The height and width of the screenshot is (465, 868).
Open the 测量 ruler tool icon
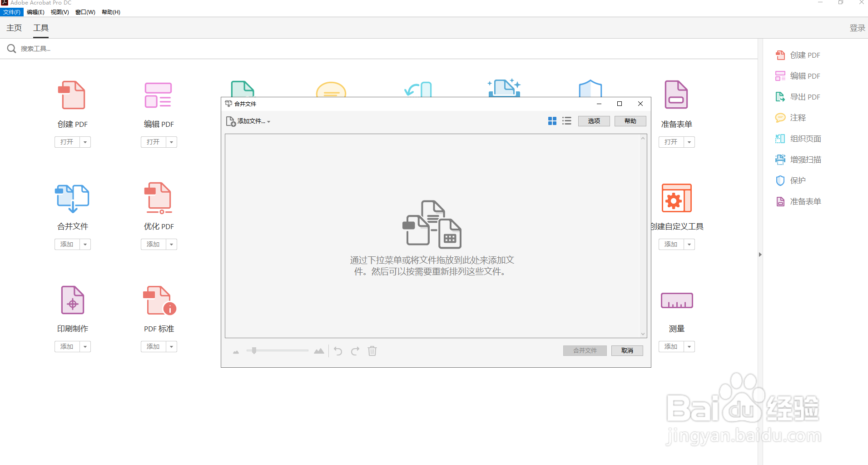pos(677,300)
